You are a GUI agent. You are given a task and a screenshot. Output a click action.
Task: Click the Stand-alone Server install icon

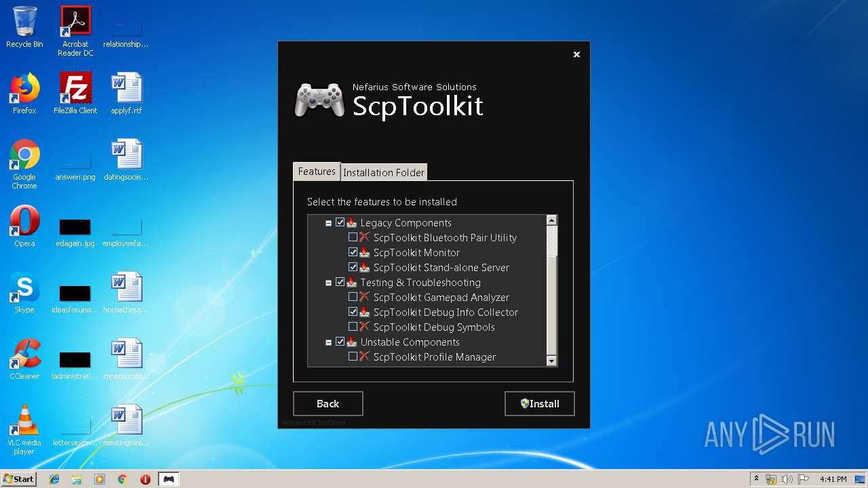(364, 267)
